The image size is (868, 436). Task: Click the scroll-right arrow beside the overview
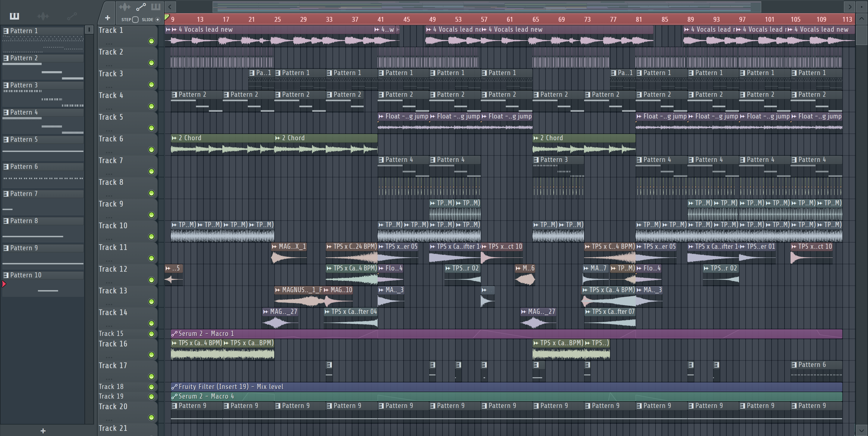[x=850, y=7]
